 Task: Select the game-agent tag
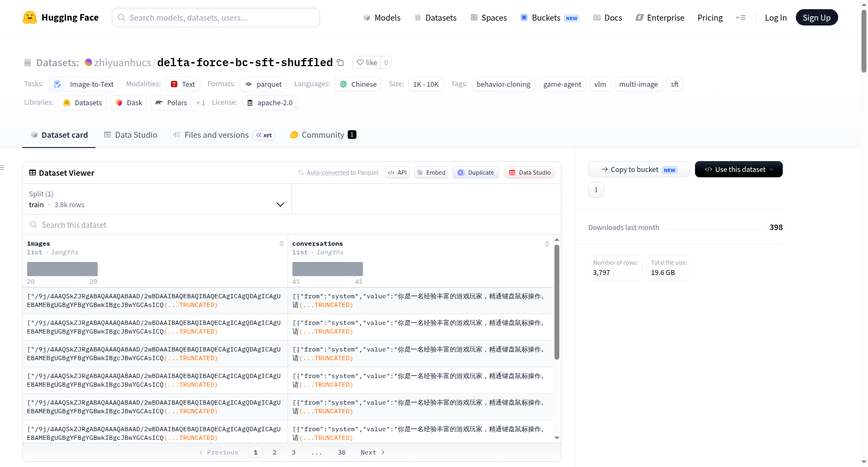562,84
